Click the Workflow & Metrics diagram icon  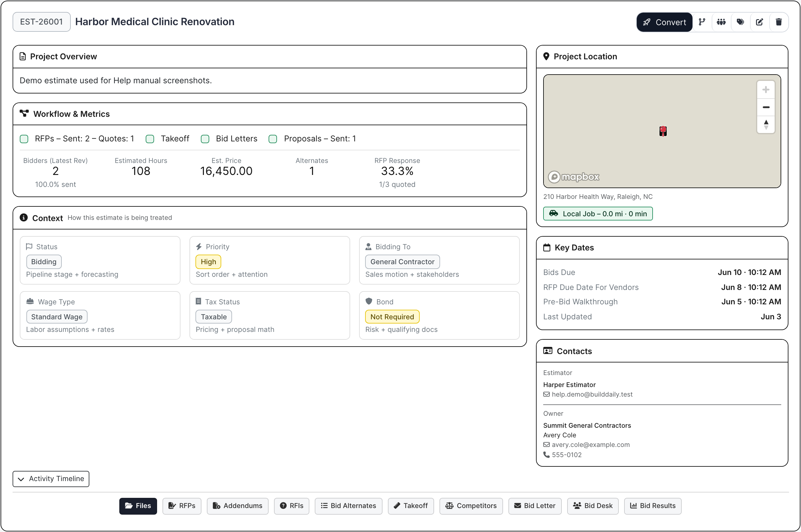(x=24, y=113)
